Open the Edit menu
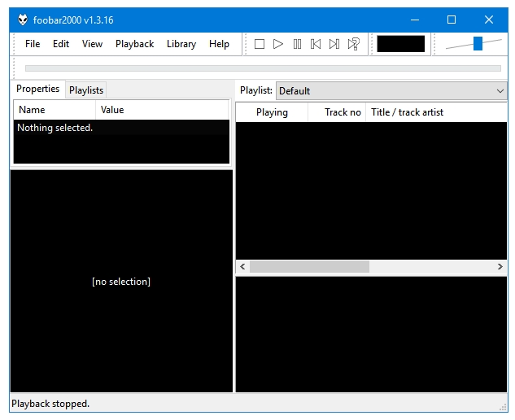The height and width of the screenshot is (420, 515). (61, 44)
